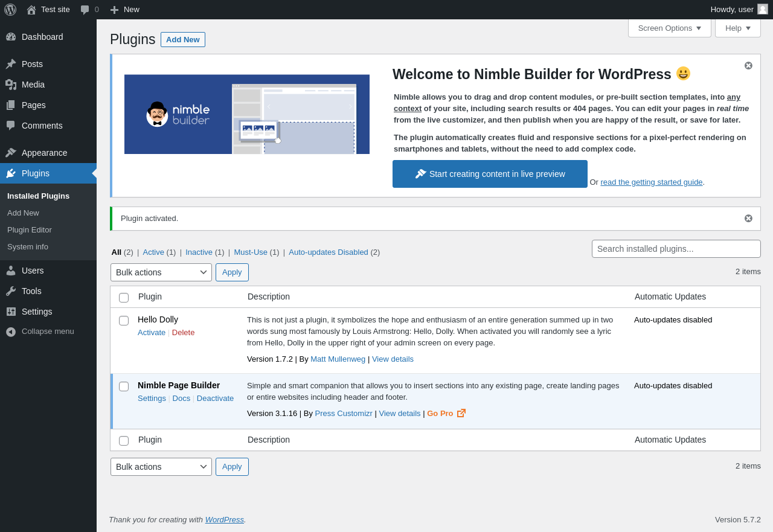
Task: Filter plugins by Inactive
Action: (x=199, y=252)
